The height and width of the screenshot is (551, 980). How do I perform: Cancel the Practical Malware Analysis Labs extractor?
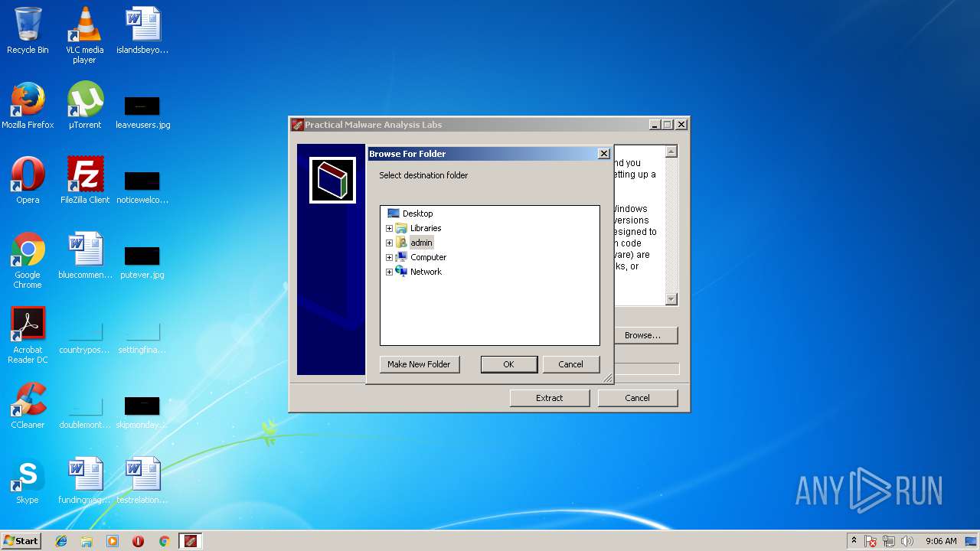point(637,398)
